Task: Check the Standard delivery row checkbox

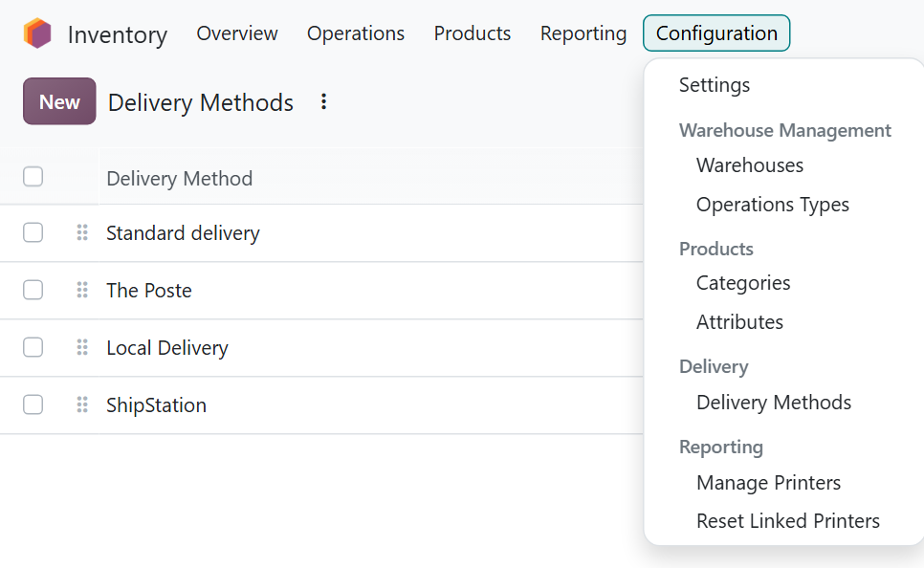Action: click(x=33, y=232)
